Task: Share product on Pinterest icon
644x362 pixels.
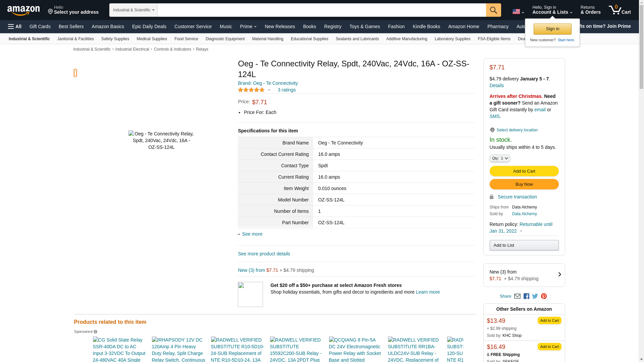Action: point(544,296)
